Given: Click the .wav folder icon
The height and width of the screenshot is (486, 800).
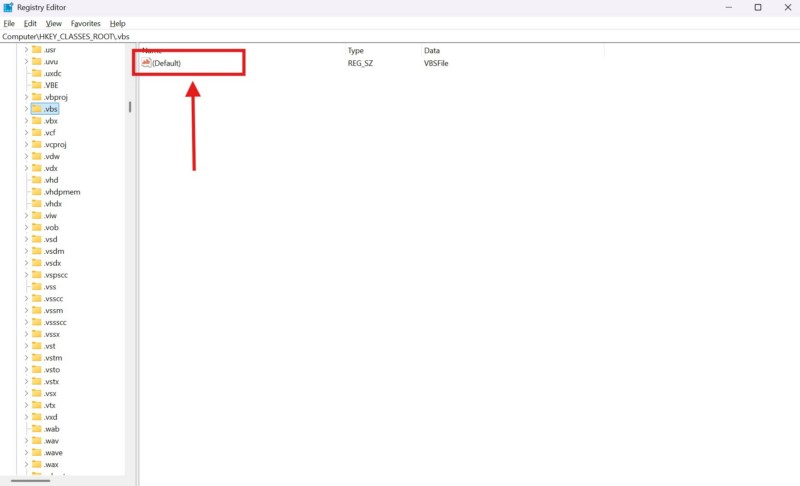Looking at the screenshot, I should pos(37,441).
